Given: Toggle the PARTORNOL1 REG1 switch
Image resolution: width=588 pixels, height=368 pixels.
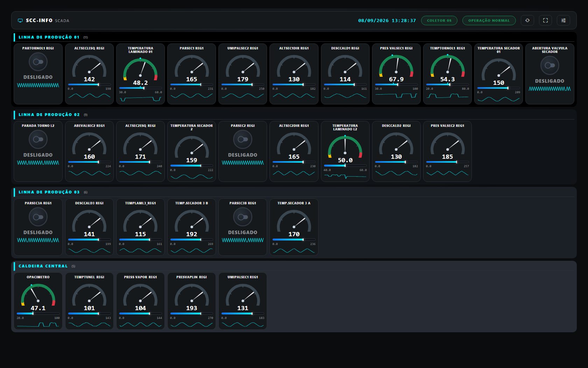Looking at the screenshot, I should tap(38, 62).
